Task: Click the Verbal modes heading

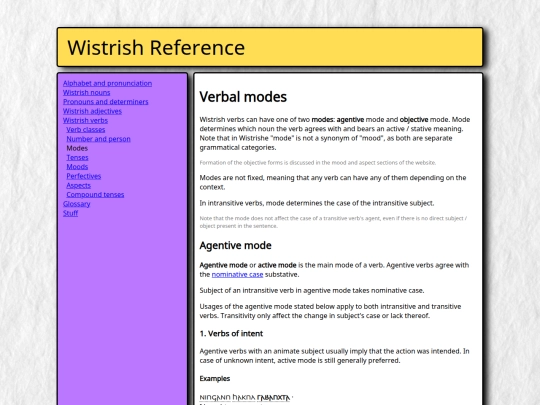Action: tap(243, 97)
